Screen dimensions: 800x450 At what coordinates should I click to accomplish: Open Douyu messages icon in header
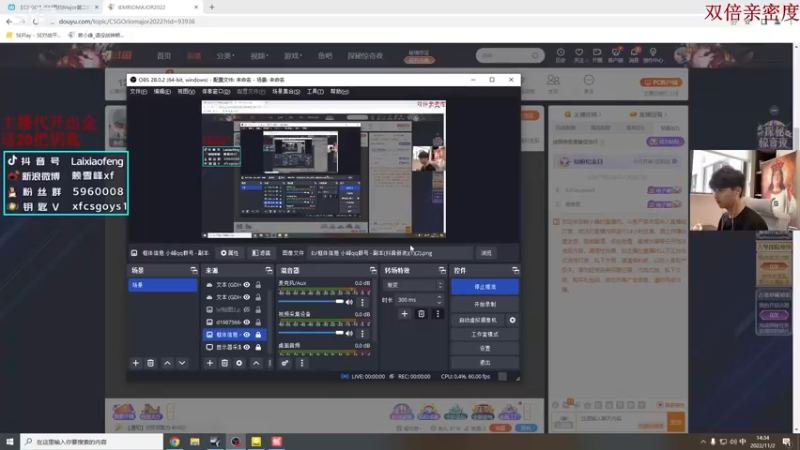634,55
